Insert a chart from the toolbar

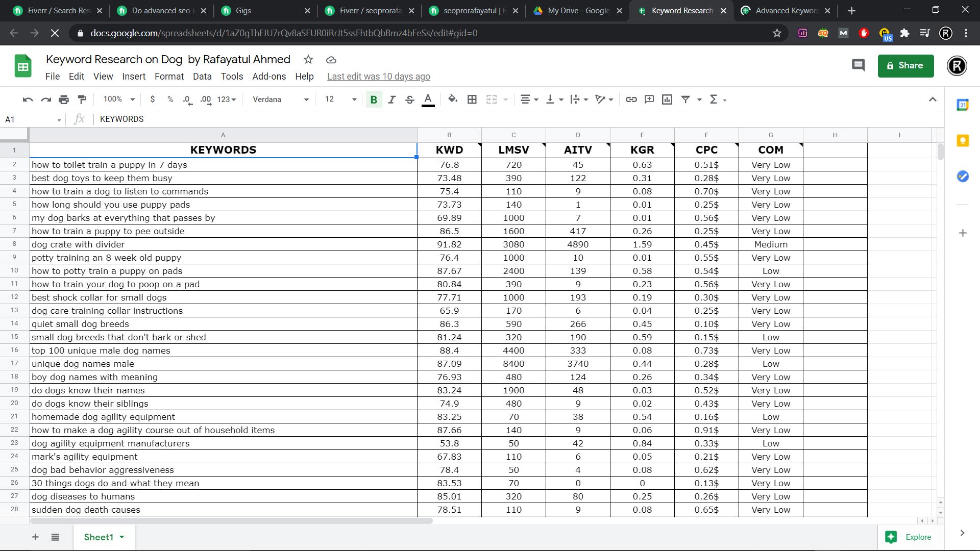click(x=667, y=99)
